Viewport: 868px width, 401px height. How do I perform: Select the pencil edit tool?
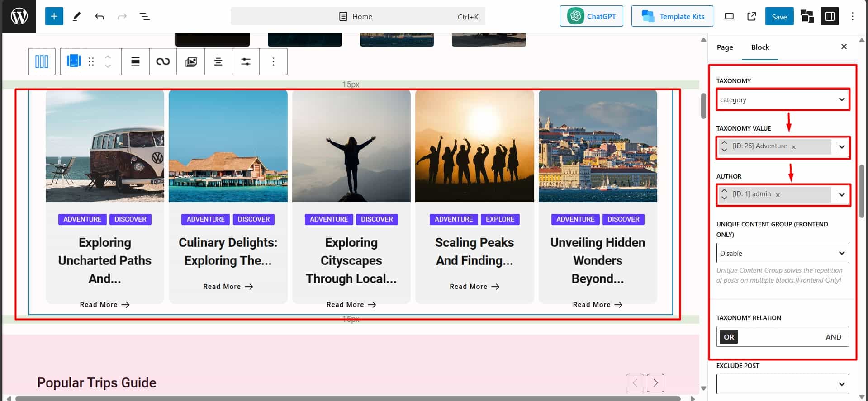point(77,16)
